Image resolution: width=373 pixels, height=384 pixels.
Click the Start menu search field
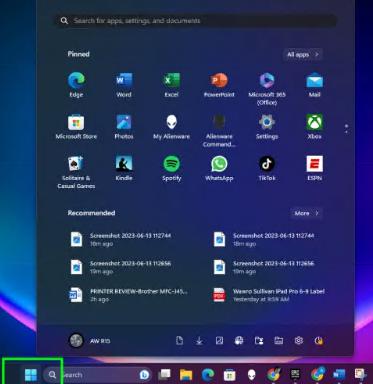(x=196, y=21)
